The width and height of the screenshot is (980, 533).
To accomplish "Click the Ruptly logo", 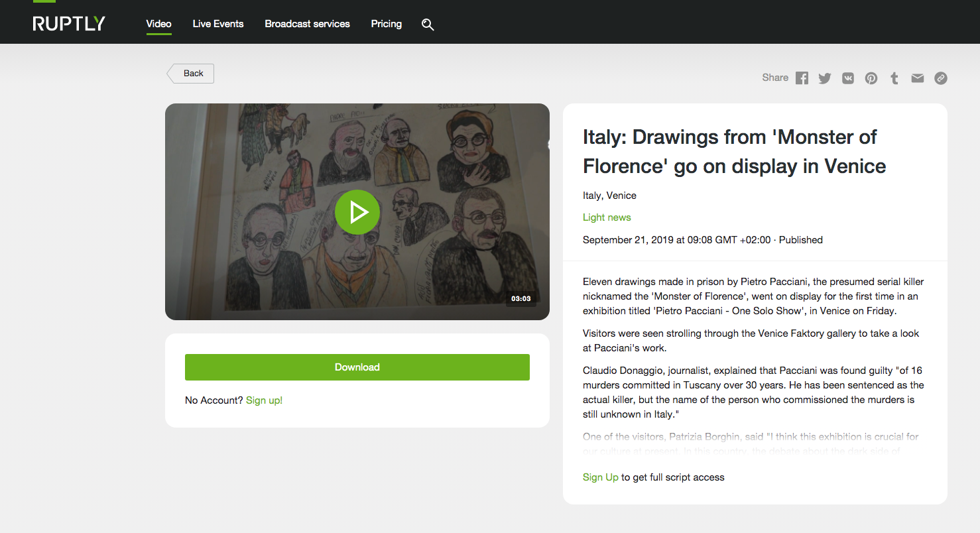I will tap(69, 24).
